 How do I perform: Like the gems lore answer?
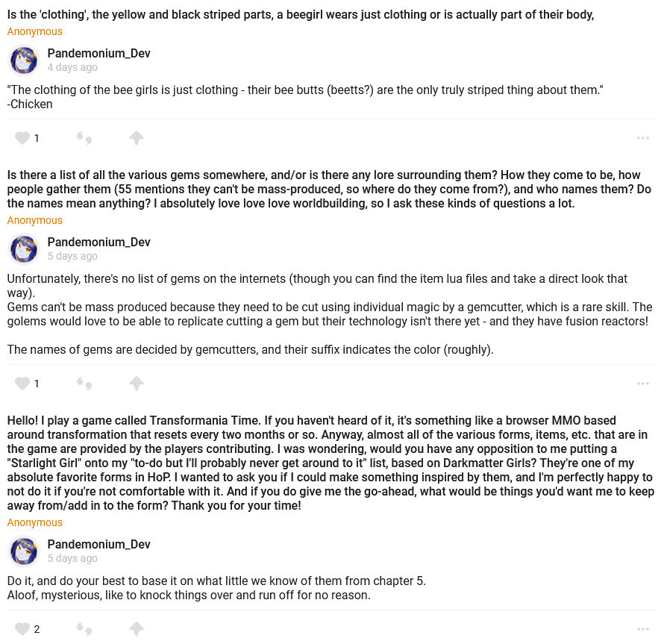coord(22,384)
